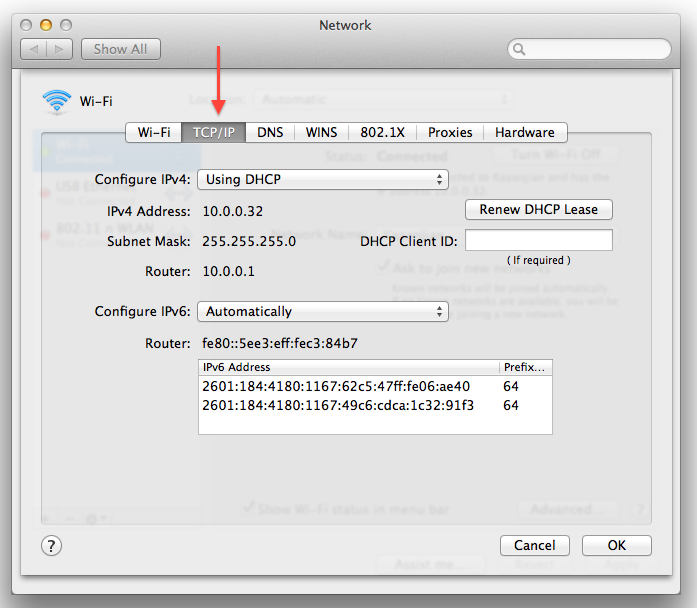Click the IPv6 Address column header
Image resolution: width=697 pixels, height=608 pixels.
[x=348, y=367]
